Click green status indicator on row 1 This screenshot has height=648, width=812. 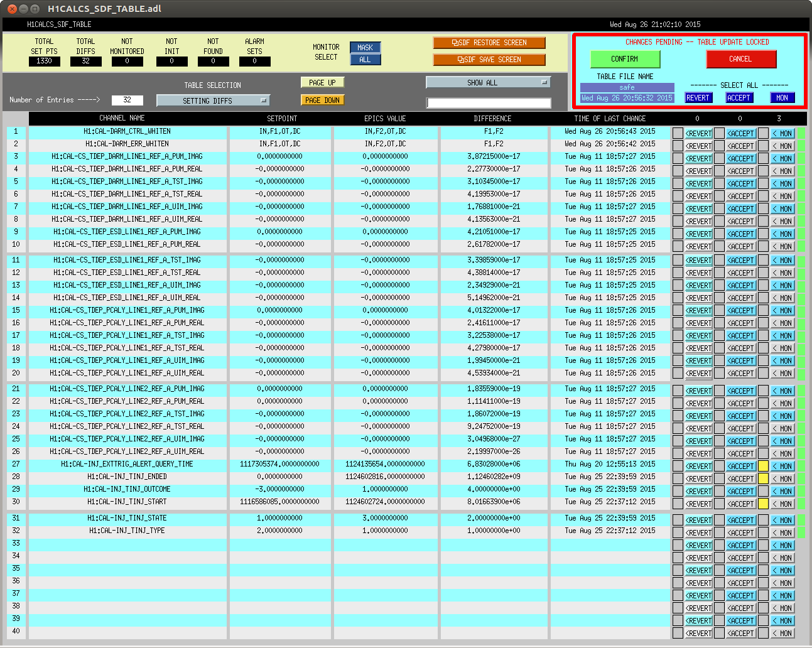(801, 133)
